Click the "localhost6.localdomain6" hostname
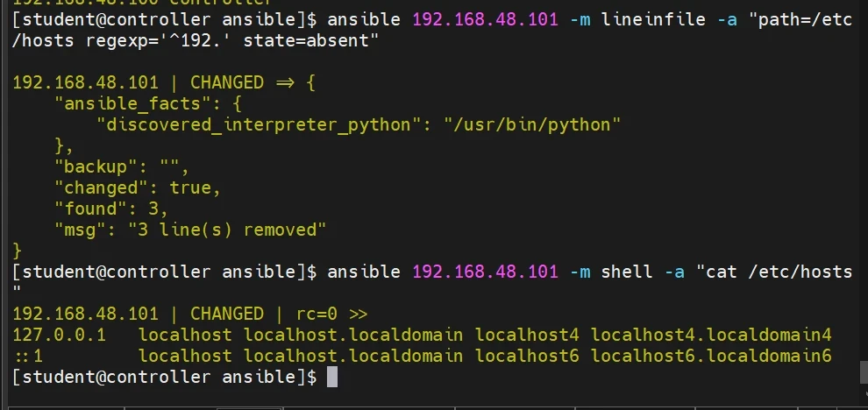This screenshot has height=410, width=868. click(711, 356)
